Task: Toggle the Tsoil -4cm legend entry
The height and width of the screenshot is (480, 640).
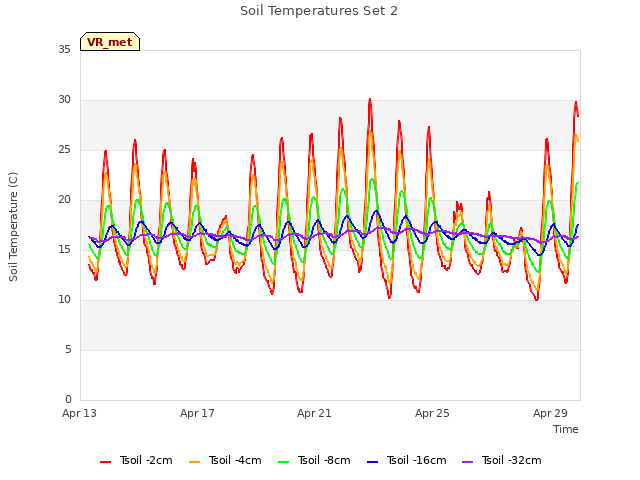Action: pyautogui.click(x=225, y=460)
